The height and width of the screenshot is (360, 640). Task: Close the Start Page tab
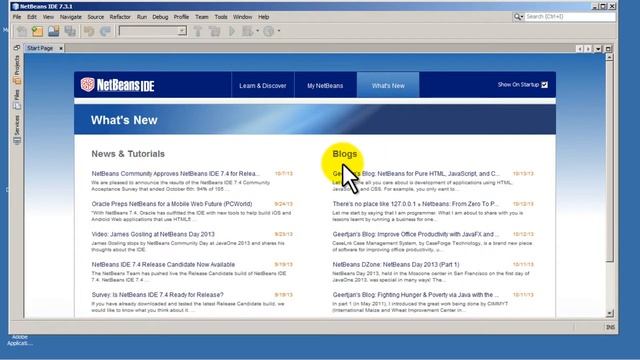click(61, 48)
